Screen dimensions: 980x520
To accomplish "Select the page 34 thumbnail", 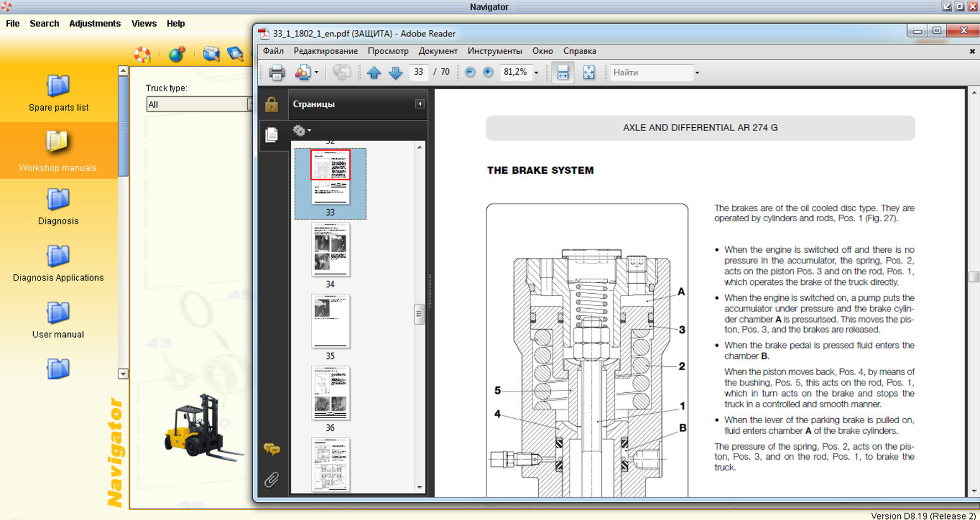I will point(330,250).
